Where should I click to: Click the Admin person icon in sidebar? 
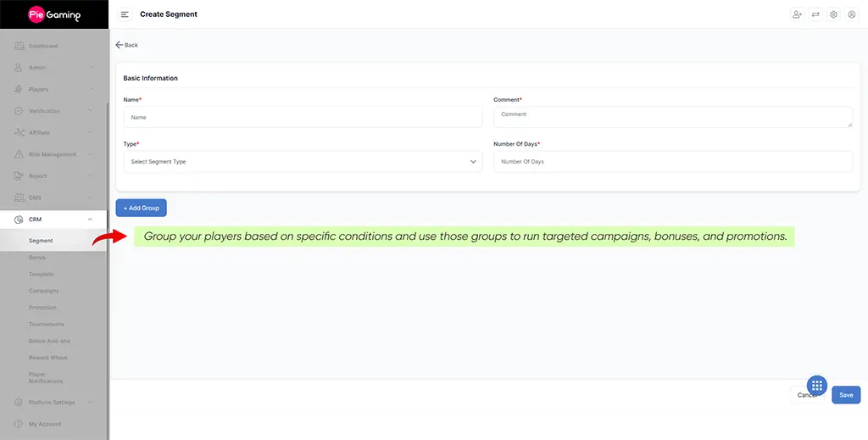19,68
